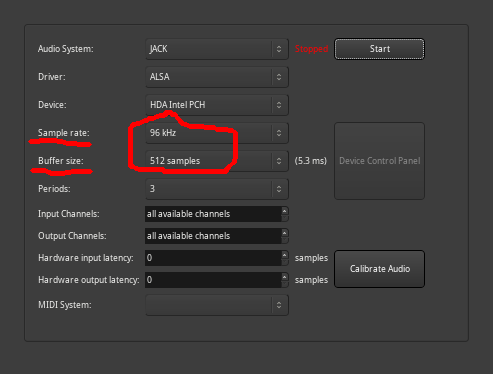Click the Input Channels spinner arrows
Viewport: 493px width, 374px height.
click(x=285, y=214)
